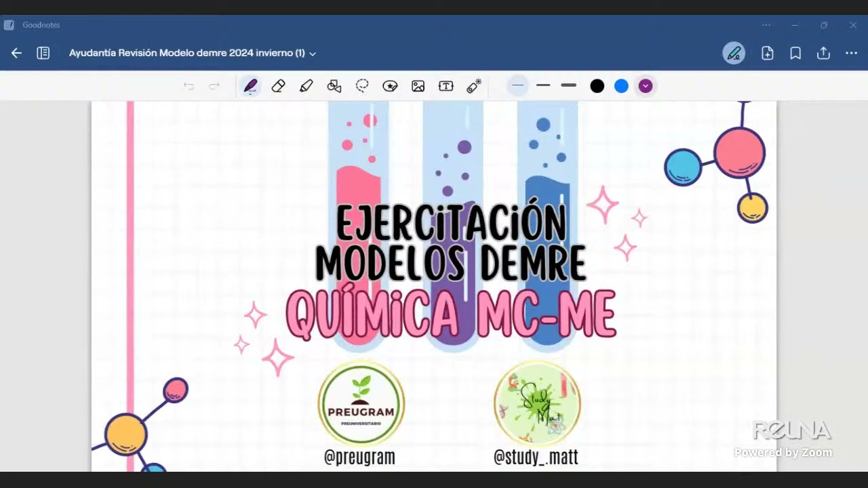Toggle the pen editing mode button
The image size is (868, 488).
tap(734, 53)
